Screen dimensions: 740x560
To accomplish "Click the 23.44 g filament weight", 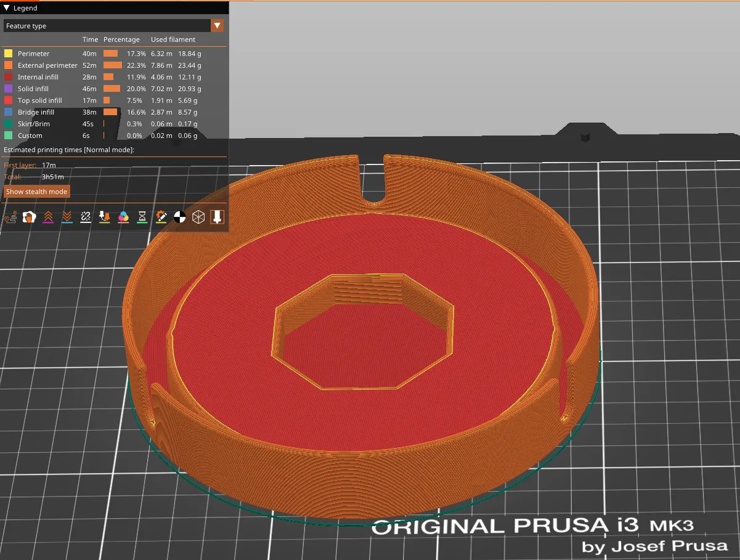I will pos(190,65).
